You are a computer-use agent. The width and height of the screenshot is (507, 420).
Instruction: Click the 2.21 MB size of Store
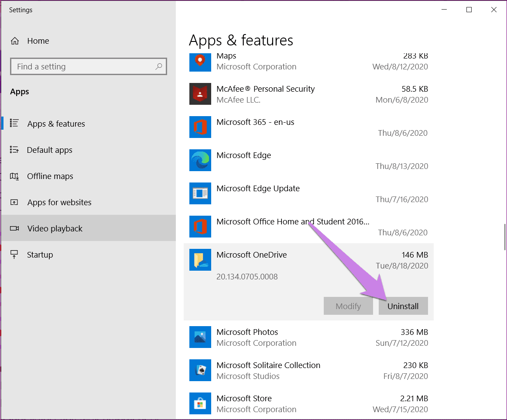[x=414, y=398]
